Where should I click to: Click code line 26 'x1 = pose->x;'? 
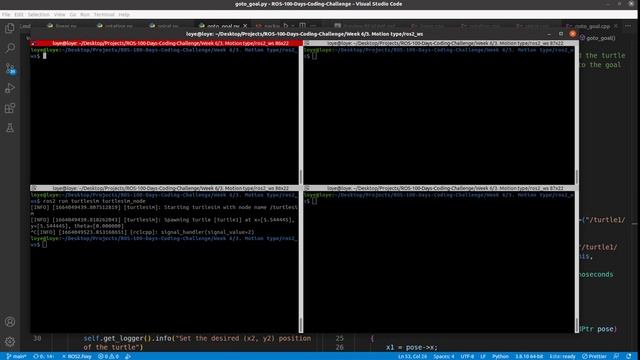411,347
